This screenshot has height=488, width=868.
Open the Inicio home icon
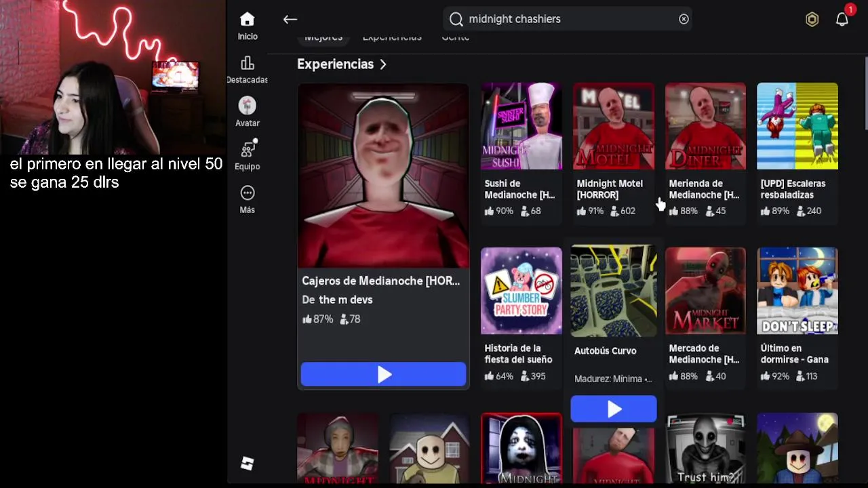coord(247,20)
